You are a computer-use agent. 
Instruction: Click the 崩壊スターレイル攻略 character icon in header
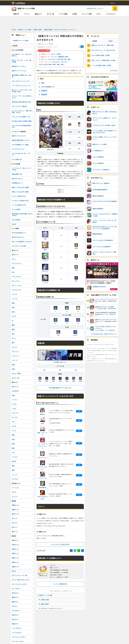pyautogui.click(x=14, y=8)
